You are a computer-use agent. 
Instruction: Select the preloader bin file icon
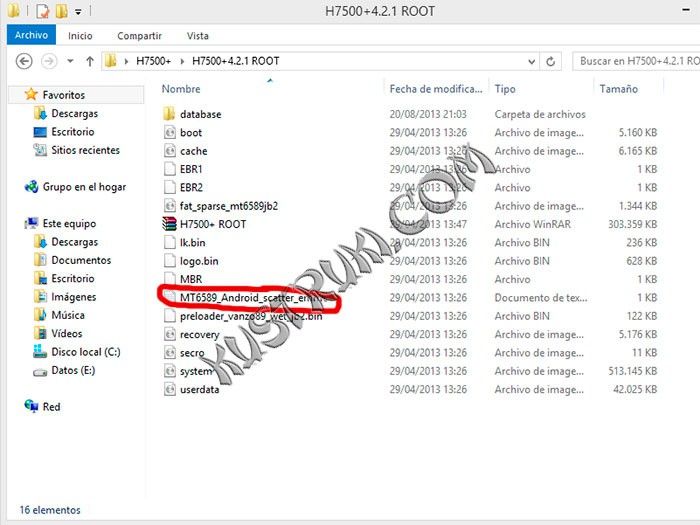170,316
